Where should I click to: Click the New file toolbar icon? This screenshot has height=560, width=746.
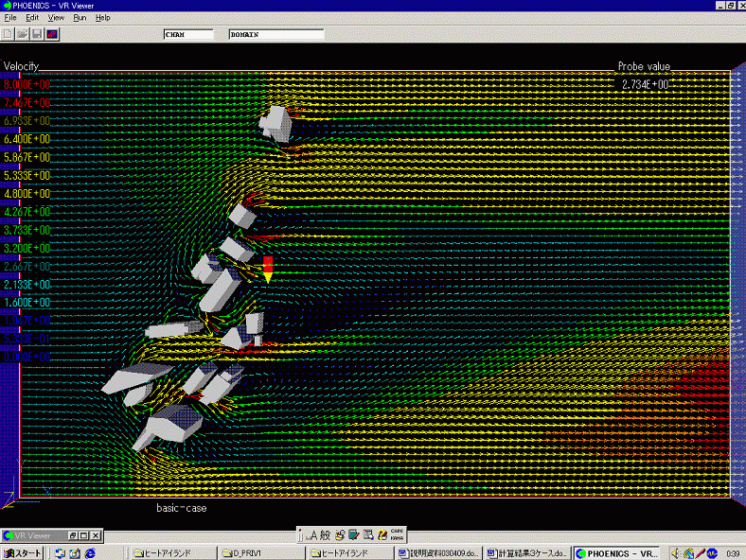[8, 34]
